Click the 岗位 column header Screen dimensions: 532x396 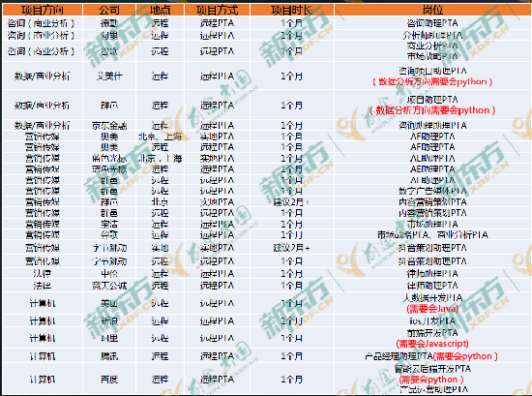click(x=432, y=10)
